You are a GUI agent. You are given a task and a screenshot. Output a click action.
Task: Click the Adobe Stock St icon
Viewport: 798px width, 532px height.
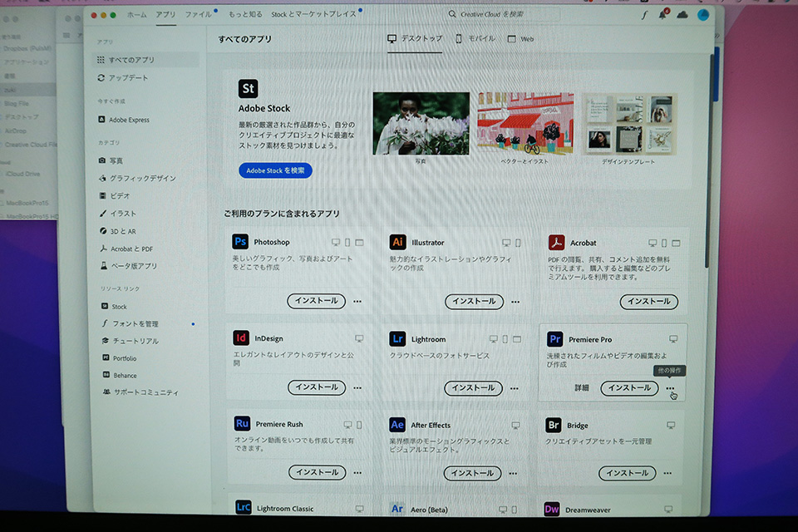tap(249, 89)
